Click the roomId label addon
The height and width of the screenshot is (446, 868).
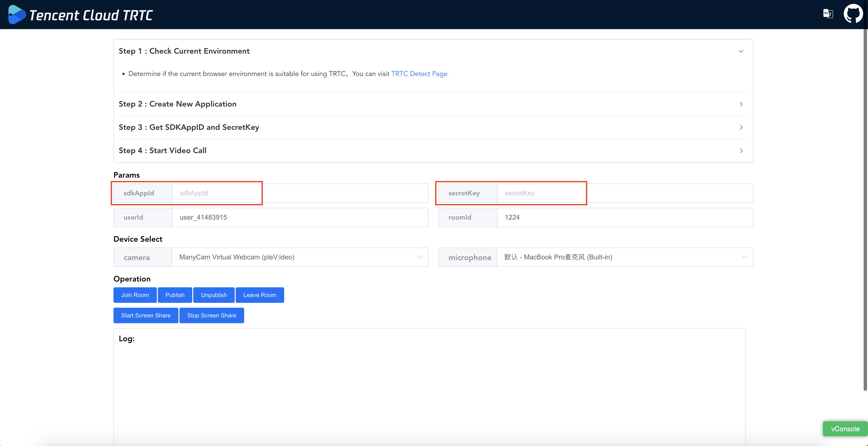pos(468,217)
